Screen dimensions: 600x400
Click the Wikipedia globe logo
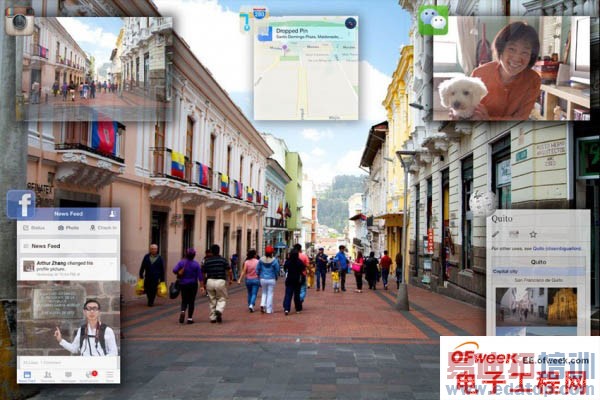click(x=483, y=202)
